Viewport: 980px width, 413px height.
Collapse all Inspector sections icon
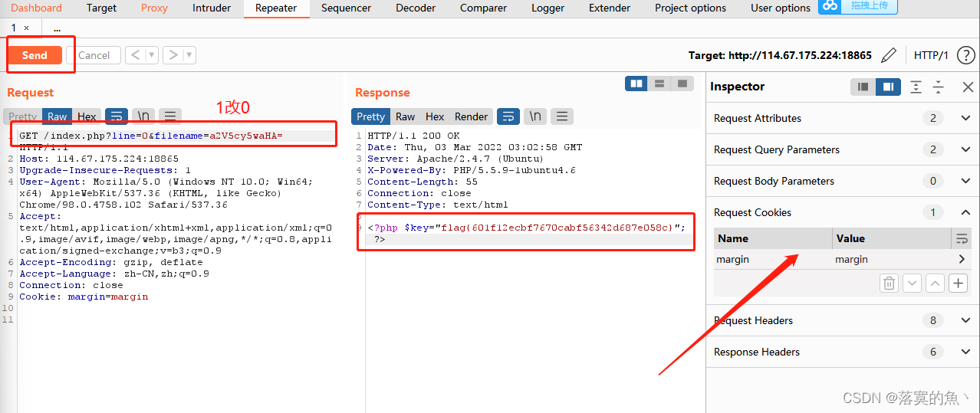938,87
